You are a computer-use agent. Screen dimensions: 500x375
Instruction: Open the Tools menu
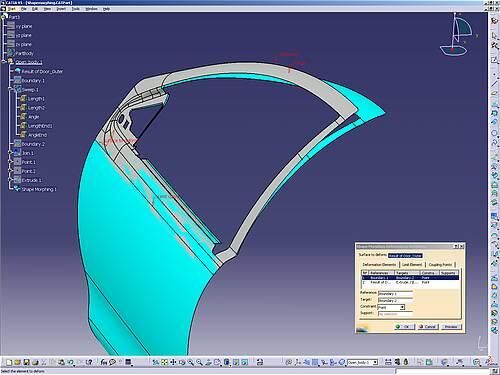(76, 9)
